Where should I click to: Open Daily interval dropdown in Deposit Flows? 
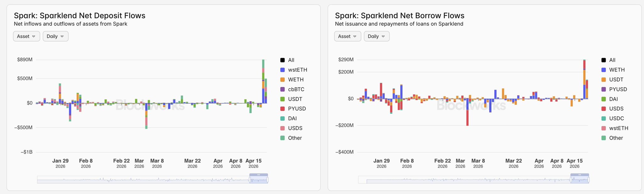55,36
